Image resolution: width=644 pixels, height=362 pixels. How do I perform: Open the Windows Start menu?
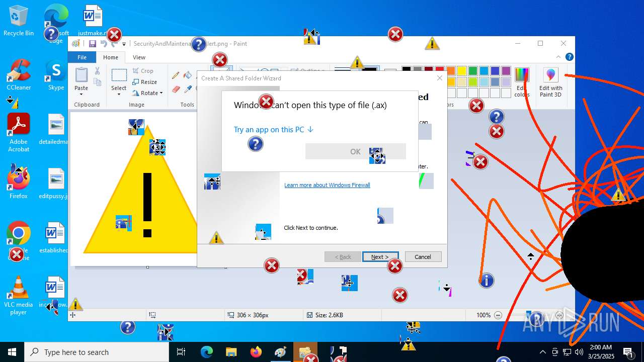[x=12, y=352]
